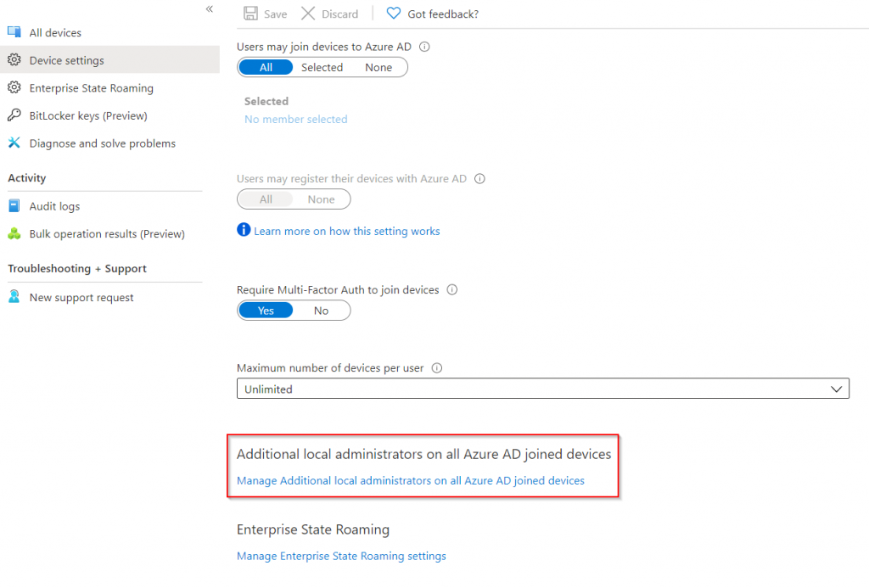This screenshot has height=588, width=869.
Task: Click the Enterprise State Roaming gear icon
Action: pos(14,87)
